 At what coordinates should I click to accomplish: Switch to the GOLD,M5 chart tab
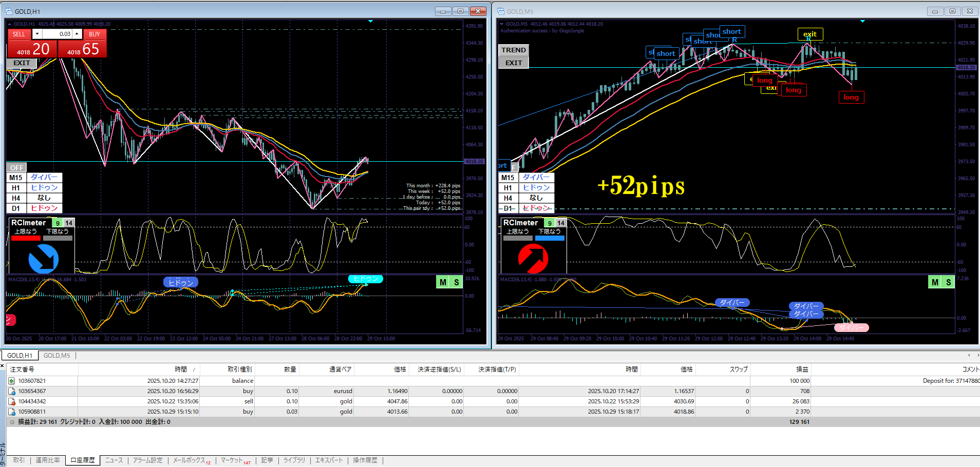[56, 355]
